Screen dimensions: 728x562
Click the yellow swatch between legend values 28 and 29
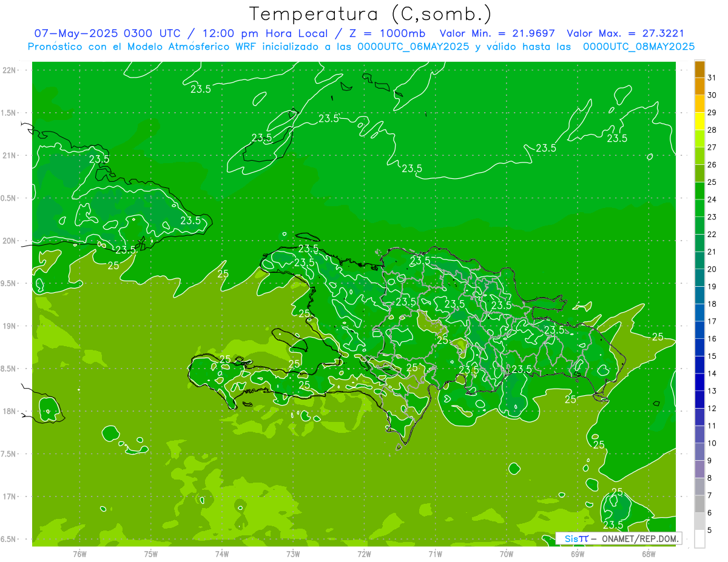(x=699, y=121)
